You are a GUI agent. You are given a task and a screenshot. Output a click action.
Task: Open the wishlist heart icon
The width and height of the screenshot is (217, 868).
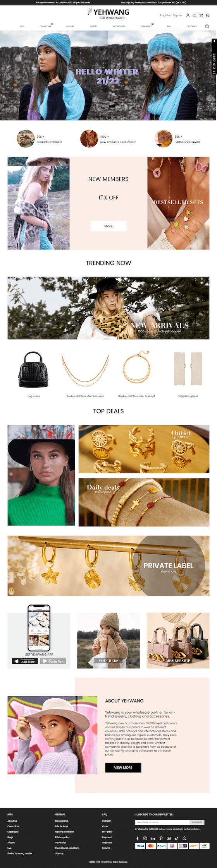(195, 15)
